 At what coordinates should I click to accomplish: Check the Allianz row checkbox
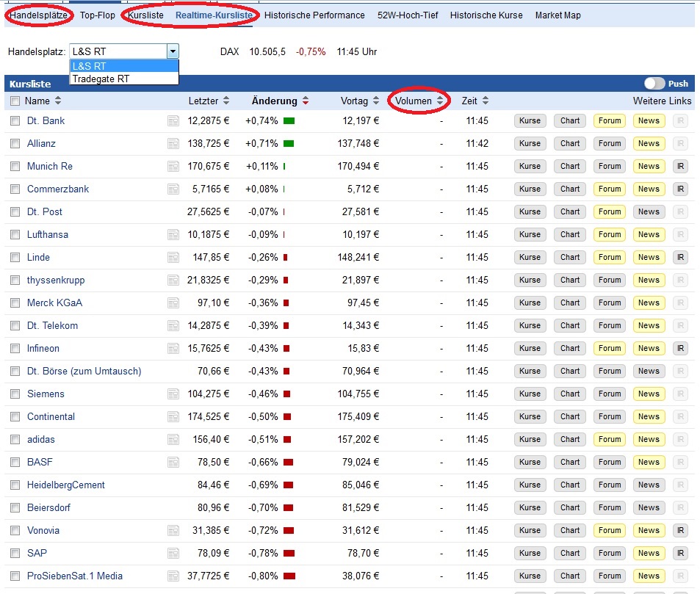coord(15,144)
